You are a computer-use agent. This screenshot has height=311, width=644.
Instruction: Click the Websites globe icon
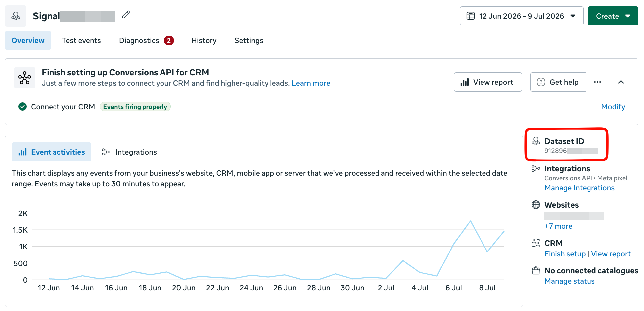[x=536, y=205]
